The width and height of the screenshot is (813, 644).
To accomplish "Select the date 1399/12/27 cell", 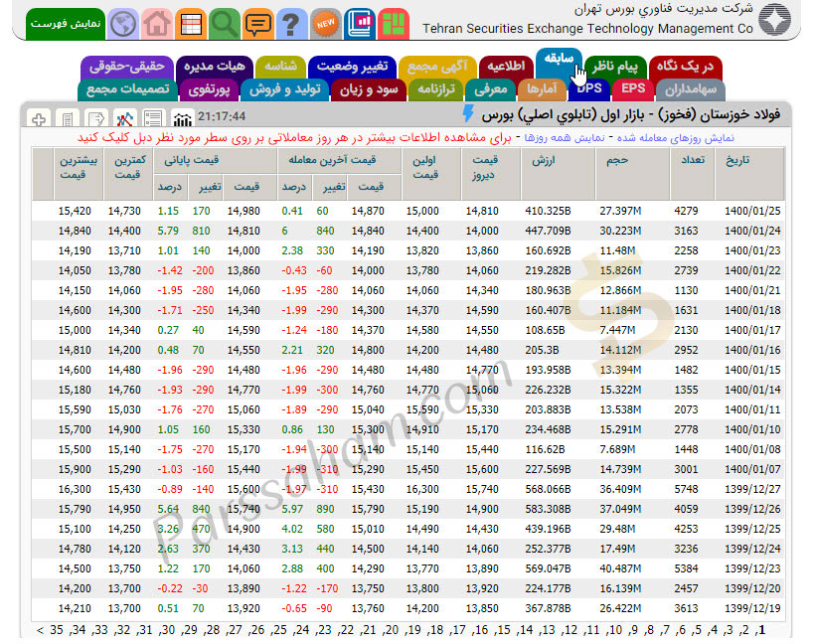I will coord(752,489).
